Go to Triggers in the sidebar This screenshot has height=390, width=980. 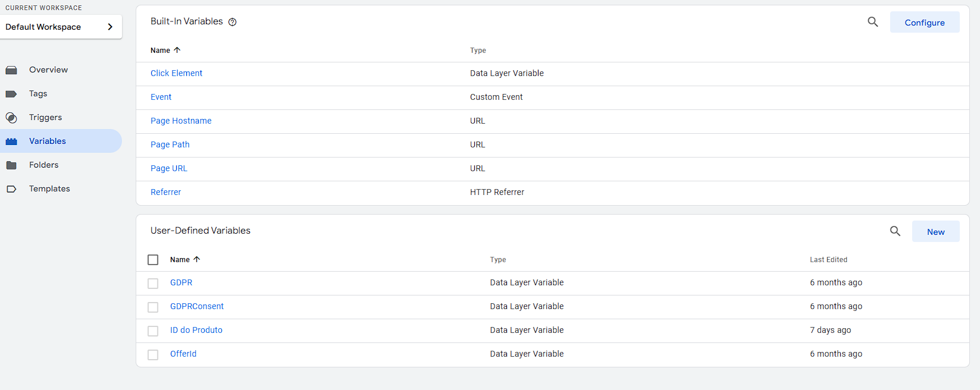[x=45, y=117]
